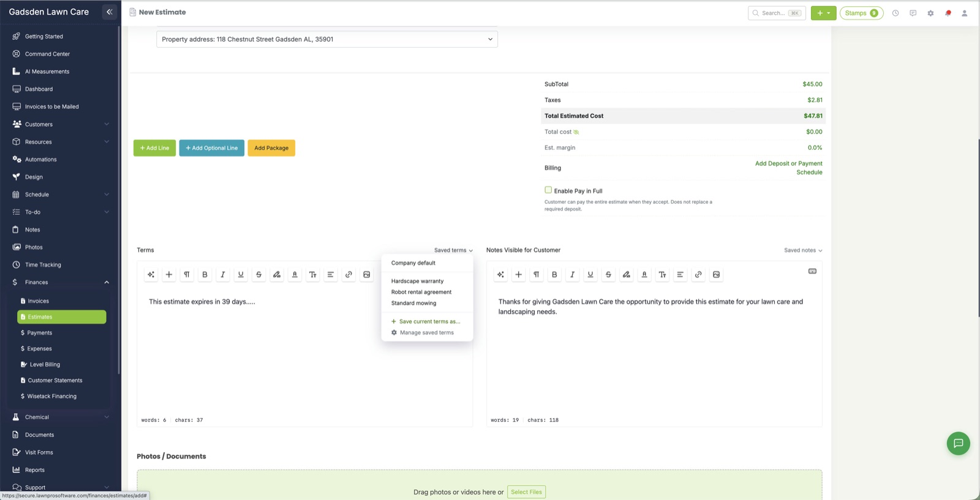Viewport: 980px width, 500px height.
Task: Open the user profile icon
Action: 965,13
